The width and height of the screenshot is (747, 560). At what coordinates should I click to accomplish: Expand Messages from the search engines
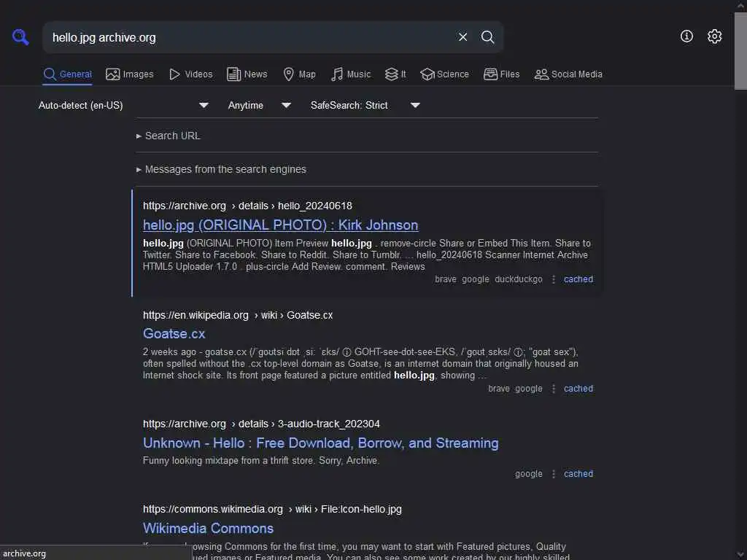click(x=221, y=169)
